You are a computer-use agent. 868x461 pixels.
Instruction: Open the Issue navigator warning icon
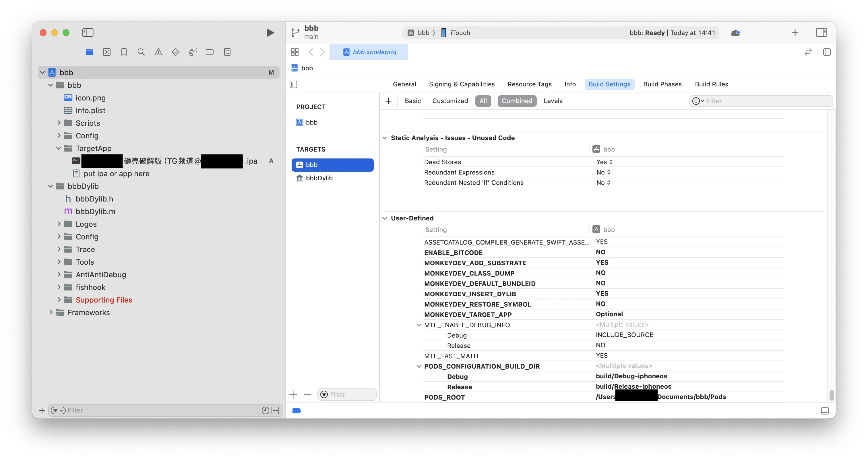158,52
